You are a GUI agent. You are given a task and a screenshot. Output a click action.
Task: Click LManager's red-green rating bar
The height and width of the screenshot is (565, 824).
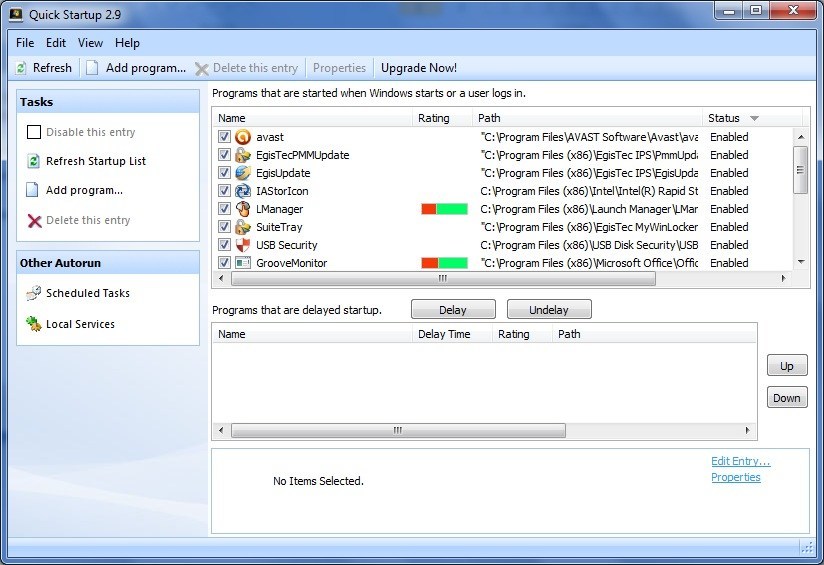(444, 209)
